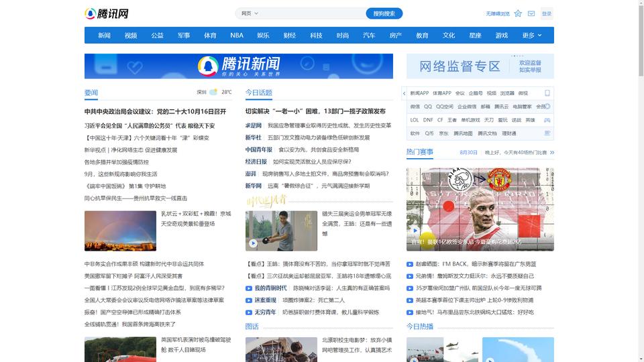This screenshot has width=644, height=362.
Task: Open headline 美国撤军留下烂摊子
Action: [x=133, y=276]
